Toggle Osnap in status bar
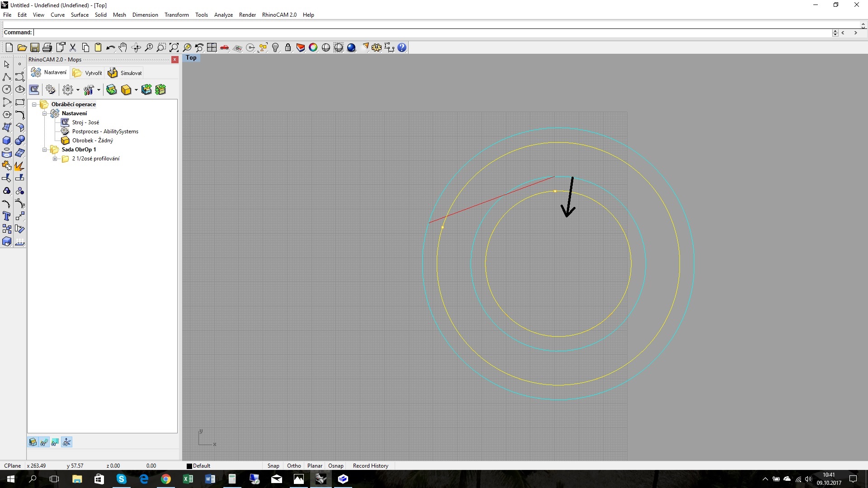 point(336,466)
